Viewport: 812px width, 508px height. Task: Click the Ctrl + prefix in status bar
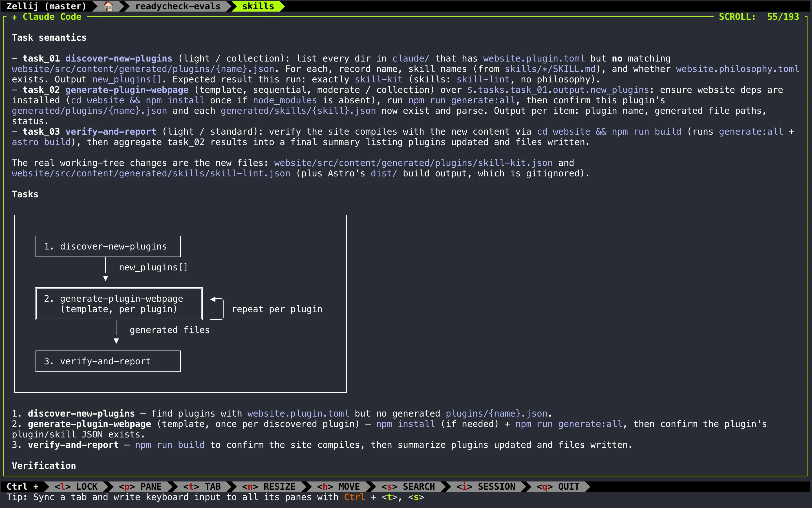(23, 487)
